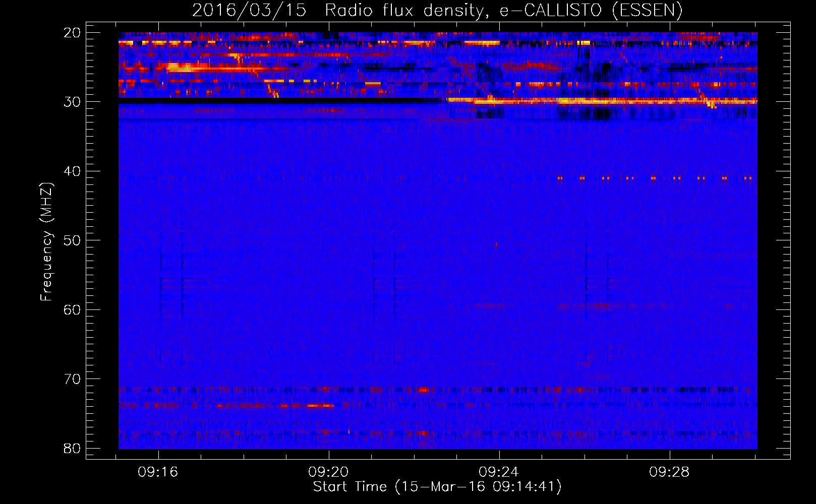The width and height of the screenshot is (816, 504).
Task: Click the 'Frequency (MHZ)' axis label
Action: [46, 242]
